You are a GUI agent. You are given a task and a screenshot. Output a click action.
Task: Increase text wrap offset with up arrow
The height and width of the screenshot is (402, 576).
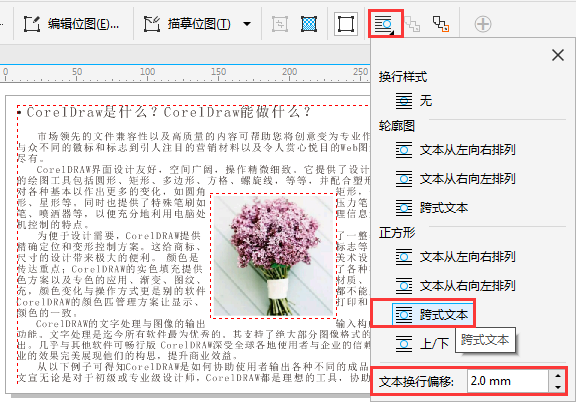click(558, 376)
